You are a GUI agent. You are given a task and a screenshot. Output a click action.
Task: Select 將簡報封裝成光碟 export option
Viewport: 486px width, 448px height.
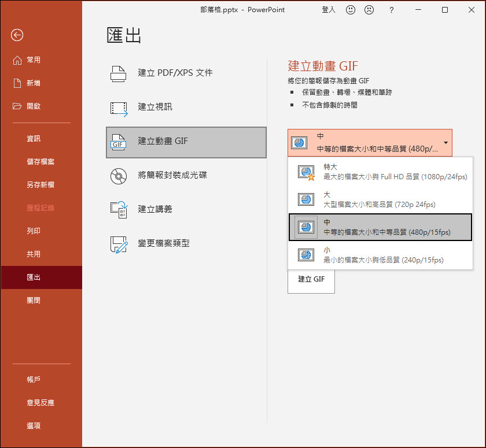(x=186, y=176)
